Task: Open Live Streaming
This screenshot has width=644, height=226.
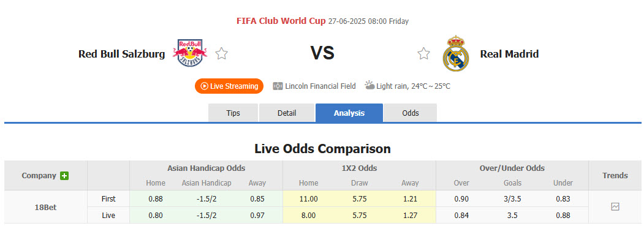Action: click(229, 86)
